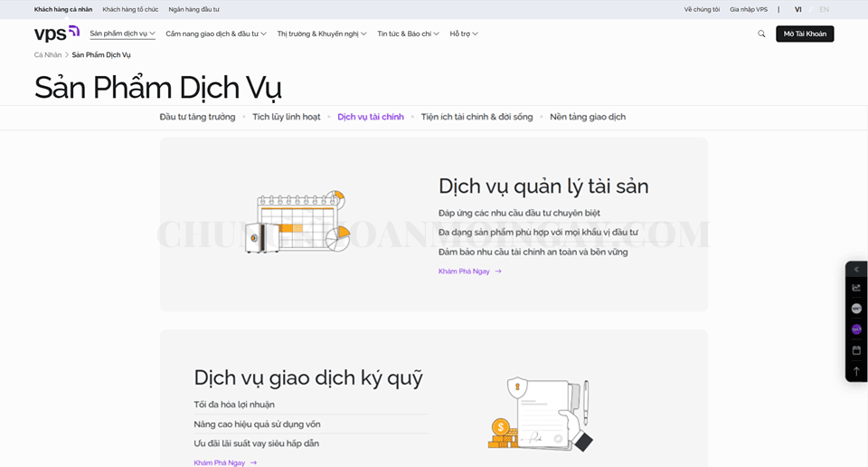
Task: Open the Thị trường & Khuyến nghị dropdown
Action: [x=322, y=33]
